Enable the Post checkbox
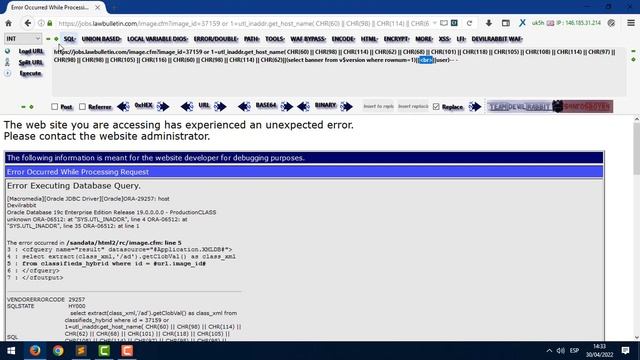 (x=55, y=107)
